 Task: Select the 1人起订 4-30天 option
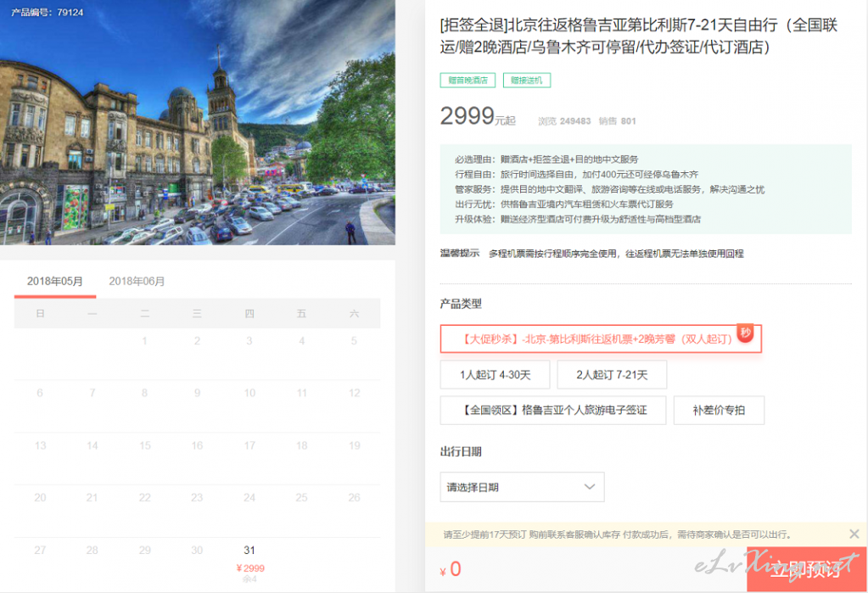495,375
